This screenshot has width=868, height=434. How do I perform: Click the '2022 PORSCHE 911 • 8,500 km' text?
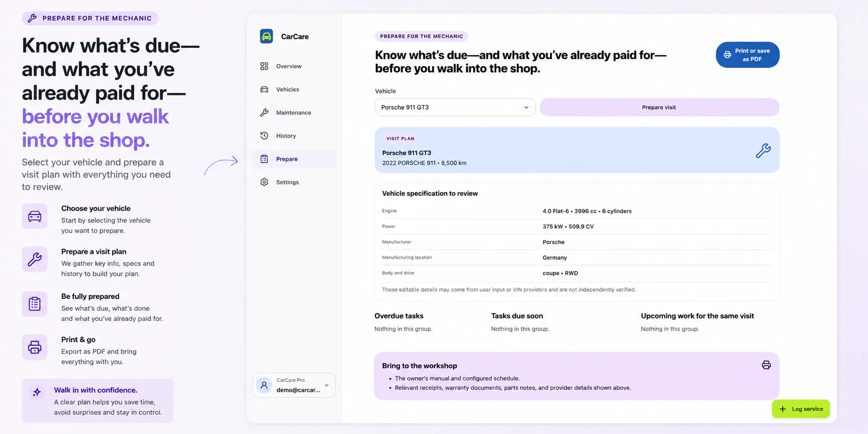(x=424, y=163)
